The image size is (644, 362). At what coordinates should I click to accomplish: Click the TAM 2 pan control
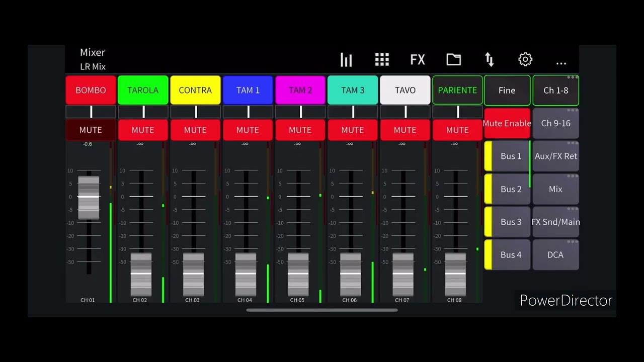(x=300, y=112)
